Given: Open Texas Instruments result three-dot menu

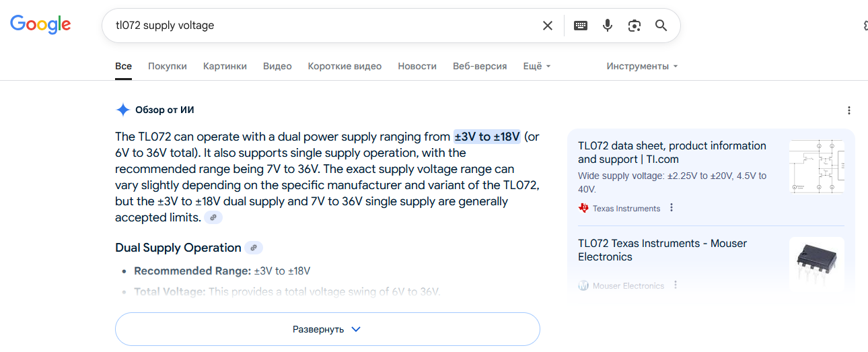Looking at the screenshot, I should 672,208.
